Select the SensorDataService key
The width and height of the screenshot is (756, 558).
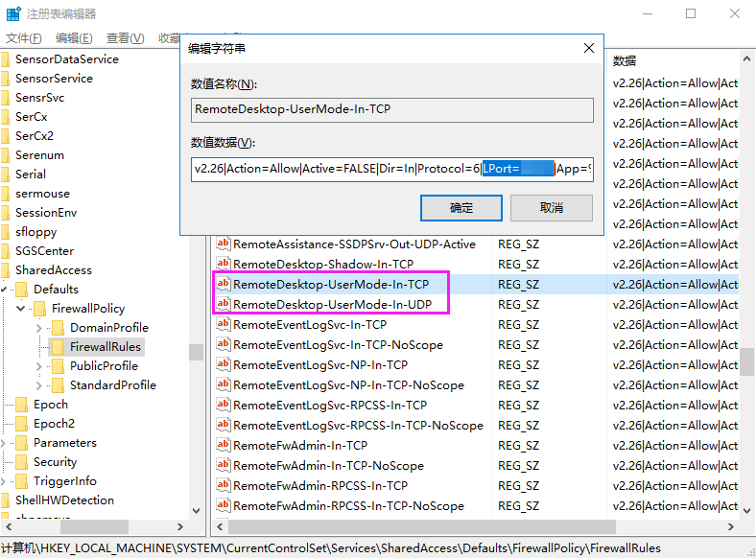pos(66,58)
